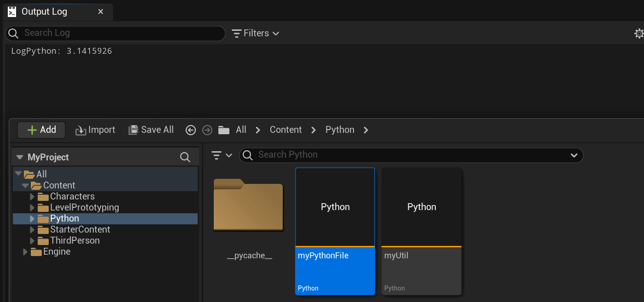Navigate to Content in the breadcrumb
This screenshot has width=644, height=302.
[x=285, y=130]
